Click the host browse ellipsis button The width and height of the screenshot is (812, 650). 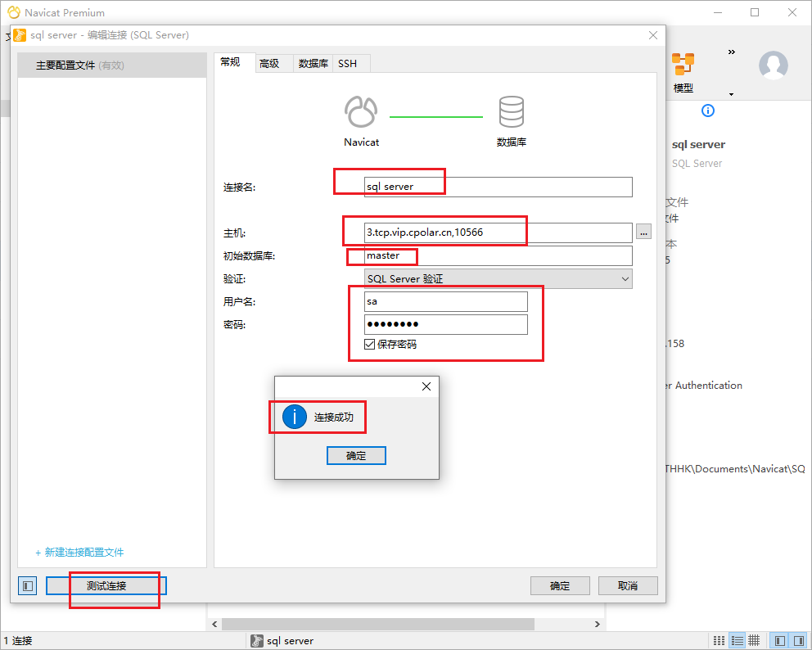coord(644,233)
